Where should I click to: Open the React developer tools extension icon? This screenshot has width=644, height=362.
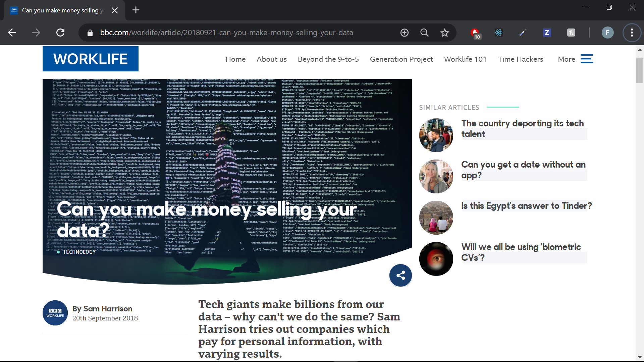point(499,33)
